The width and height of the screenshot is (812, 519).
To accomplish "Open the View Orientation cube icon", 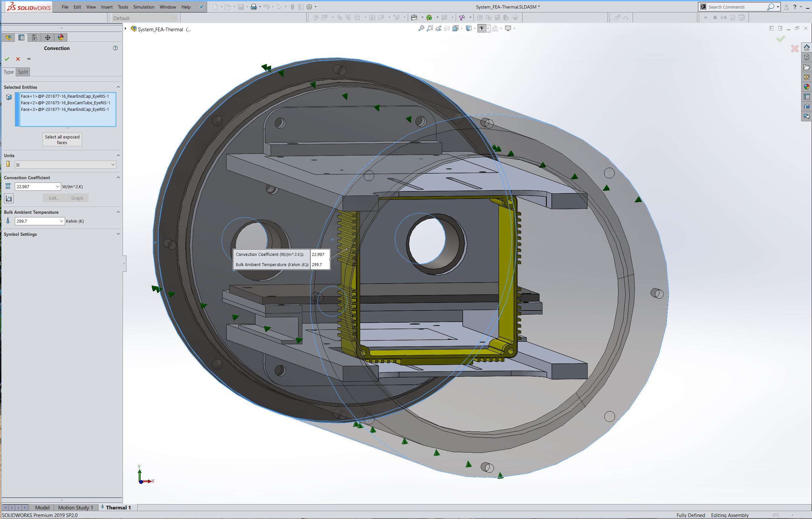I will pyautogui.click(x=455, y=29).
